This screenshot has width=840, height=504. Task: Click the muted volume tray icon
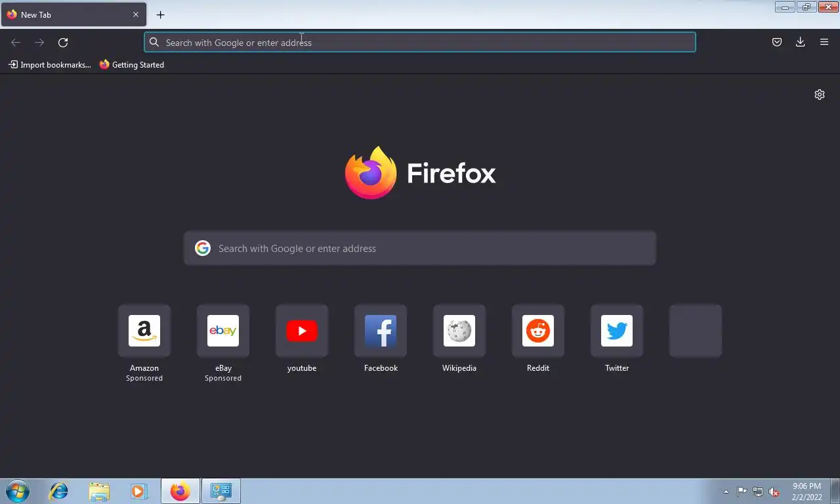tap(774, 492)
